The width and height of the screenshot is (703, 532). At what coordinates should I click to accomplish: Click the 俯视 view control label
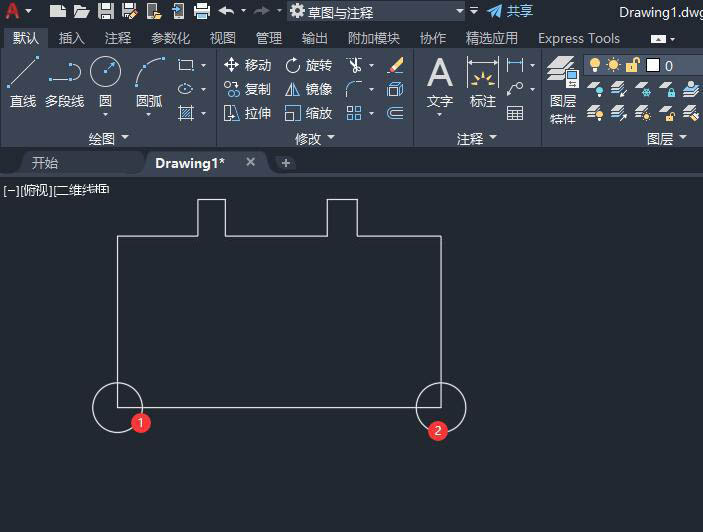click(x=37, y=190)
